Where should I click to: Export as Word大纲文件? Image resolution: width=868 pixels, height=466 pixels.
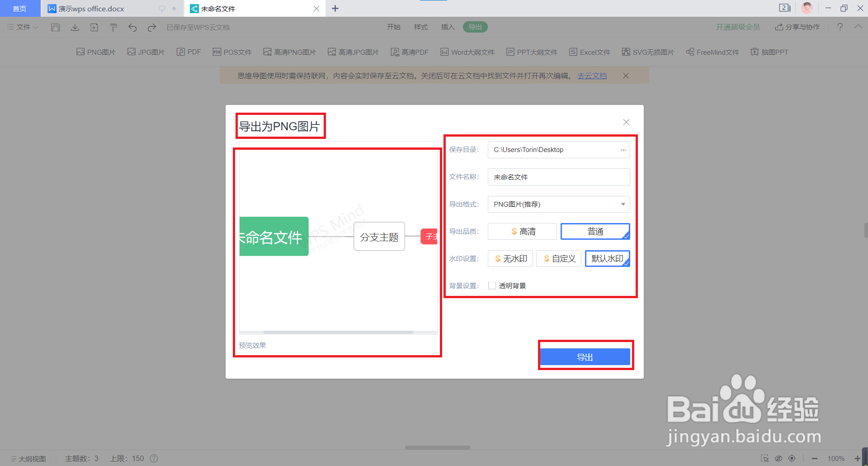[x=467, y=52]
